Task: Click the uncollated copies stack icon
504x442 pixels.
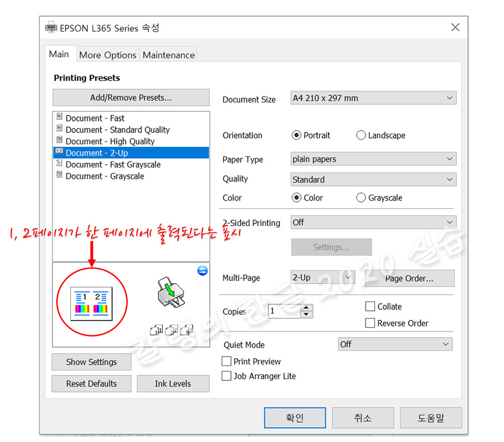Action: point(172,330)
